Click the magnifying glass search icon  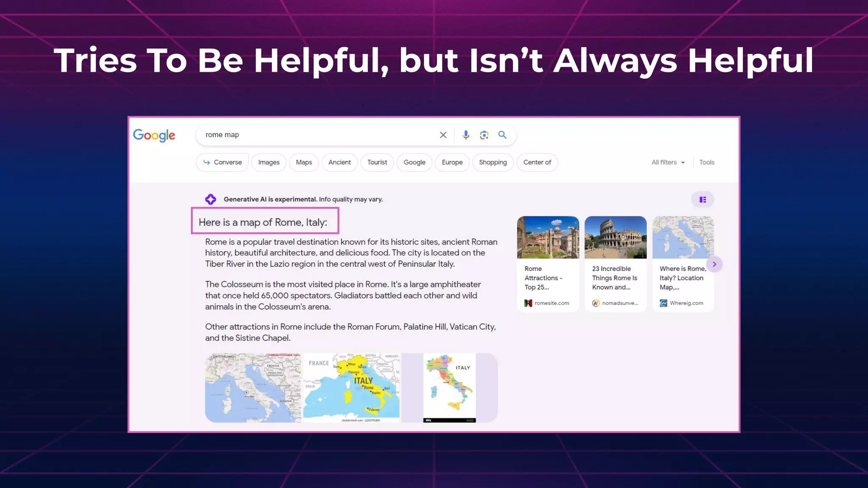tap(502, 135)
